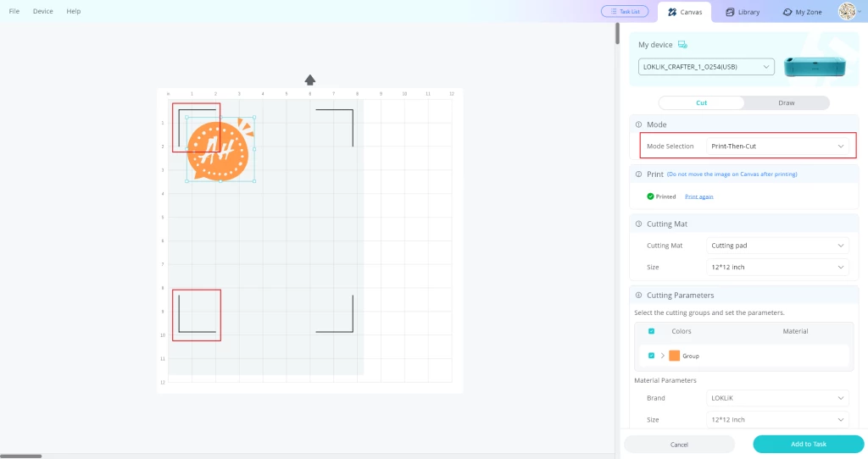This screenshot has width=868, height=459.
Task: Click the vertical scrollbar of the canvas
Action: (x=617, y=34)
